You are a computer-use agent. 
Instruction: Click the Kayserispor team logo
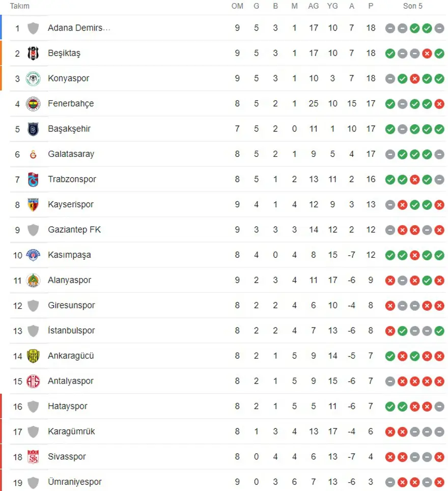pos(33,204)
